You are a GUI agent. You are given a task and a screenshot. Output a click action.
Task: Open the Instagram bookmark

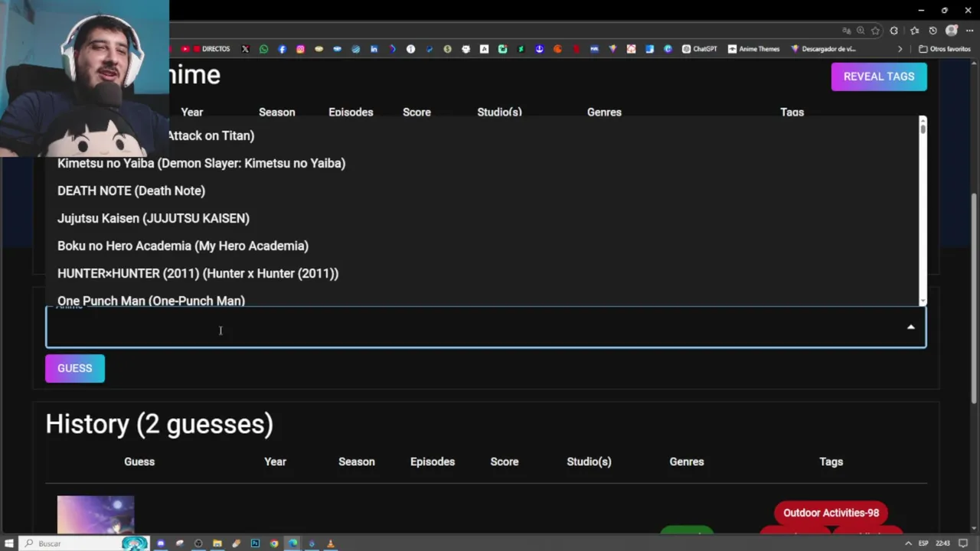(x=300, y=49)
